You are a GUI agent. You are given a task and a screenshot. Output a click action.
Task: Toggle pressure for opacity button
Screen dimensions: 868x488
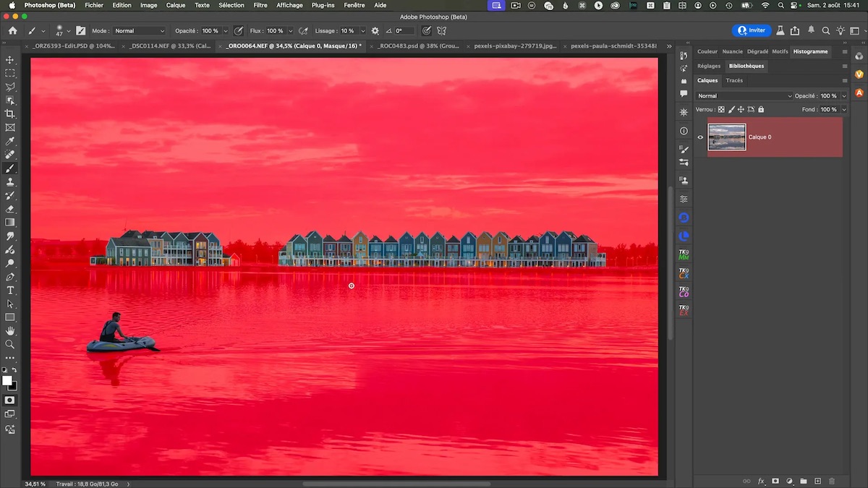click(x=238, y=31)
